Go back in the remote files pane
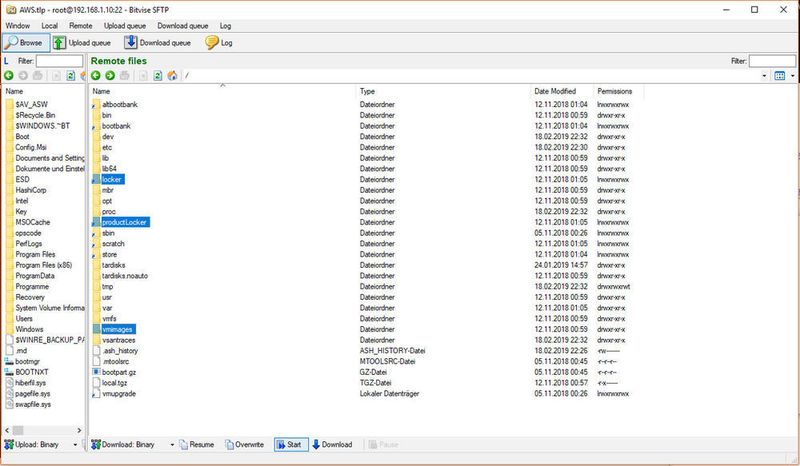 [x=95, y=76]
